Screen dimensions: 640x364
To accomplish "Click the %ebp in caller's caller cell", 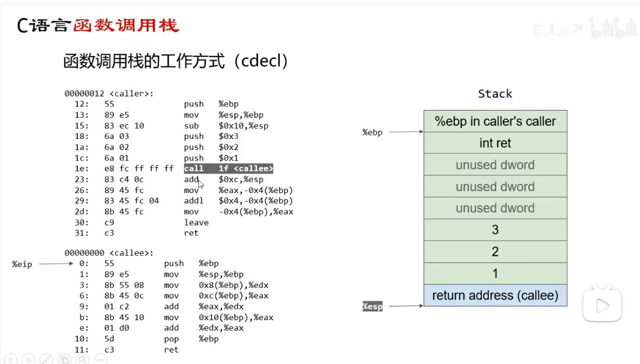I will click(x=495, y=121).
